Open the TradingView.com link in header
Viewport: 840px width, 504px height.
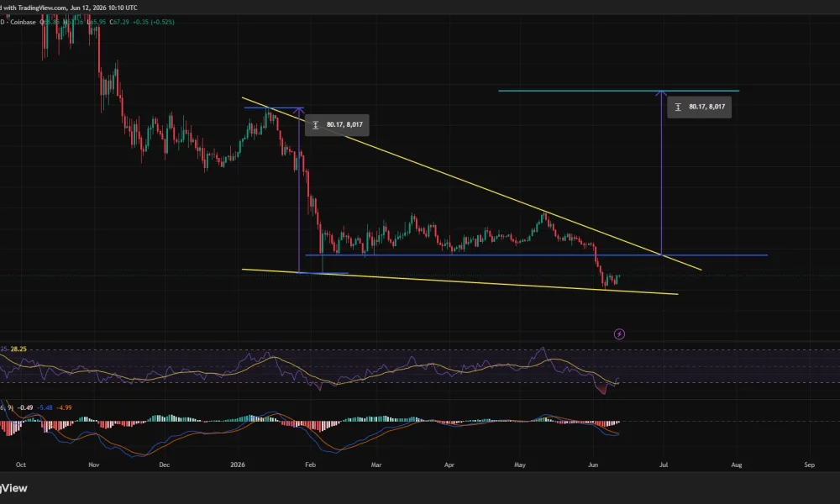tap(43, 8)
